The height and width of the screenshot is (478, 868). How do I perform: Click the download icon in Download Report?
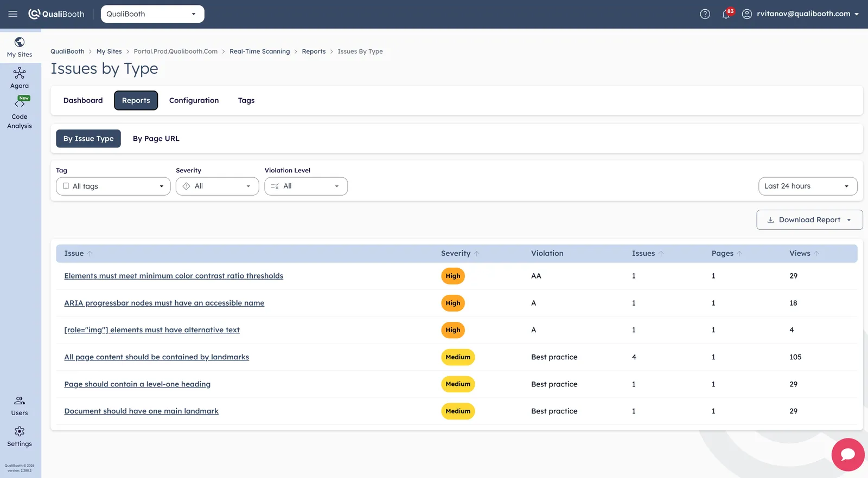[x=770, y=220]
